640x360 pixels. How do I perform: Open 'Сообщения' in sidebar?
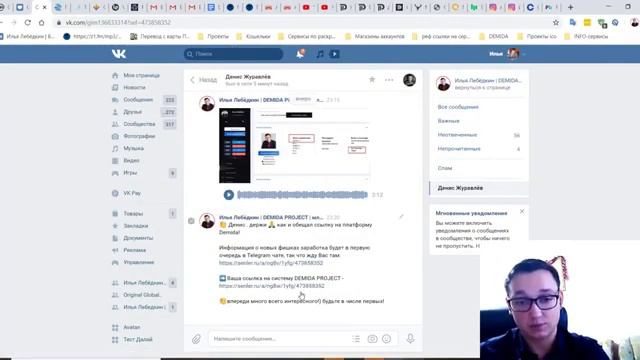[138, 100]
